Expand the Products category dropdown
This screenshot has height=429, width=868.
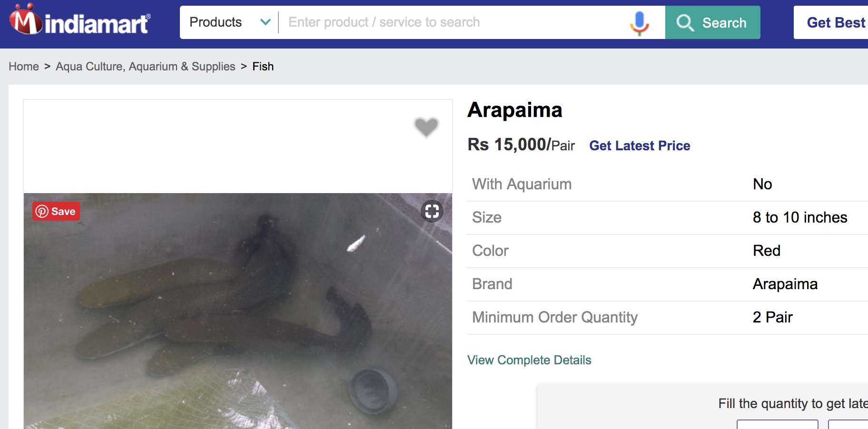point(229,22)
